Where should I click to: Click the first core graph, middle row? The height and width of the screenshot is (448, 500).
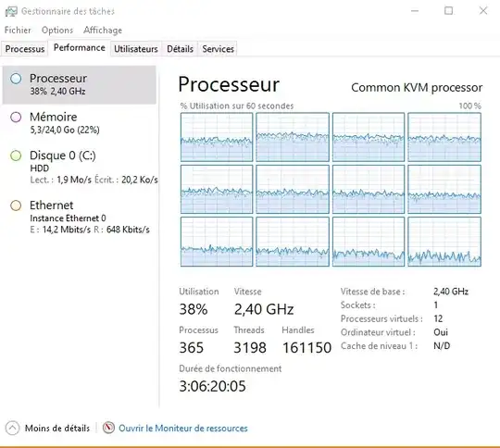[x=217, y=190]
